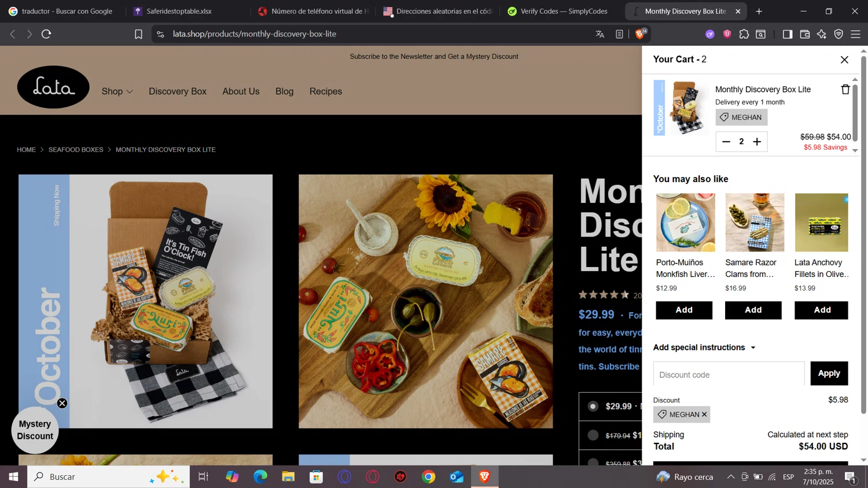Go forward in browser history
This screenshot has height=488, width=868.
click(29, 34)
